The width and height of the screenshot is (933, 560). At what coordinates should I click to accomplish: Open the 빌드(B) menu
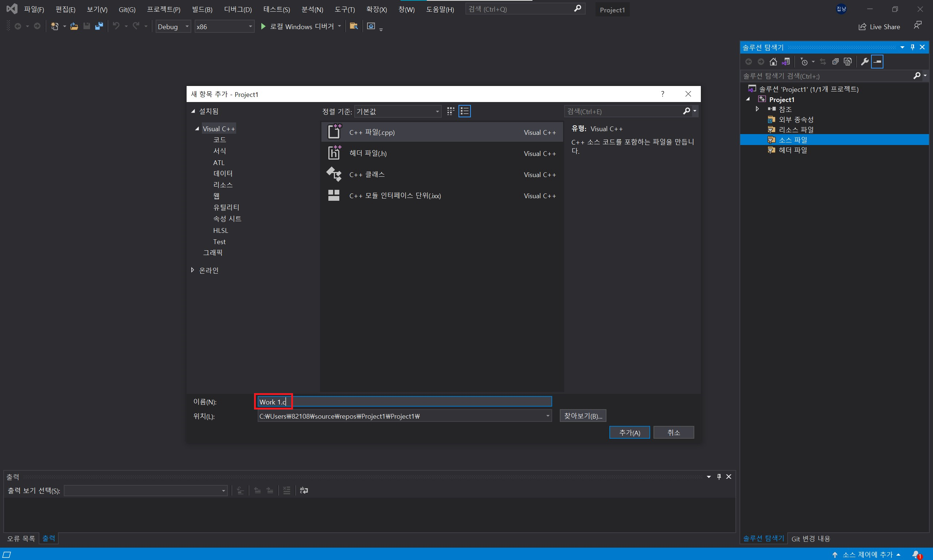(x=202, y=9)
